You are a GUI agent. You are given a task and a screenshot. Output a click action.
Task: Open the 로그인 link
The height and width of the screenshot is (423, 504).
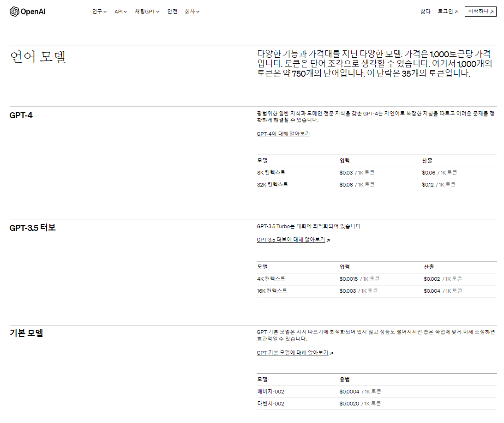click(447, 12)
